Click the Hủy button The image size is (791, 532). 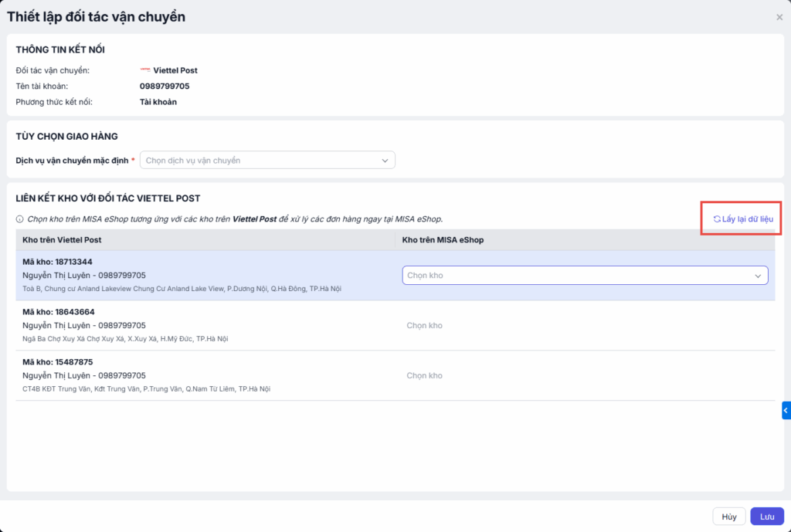(x=728, y=517)
